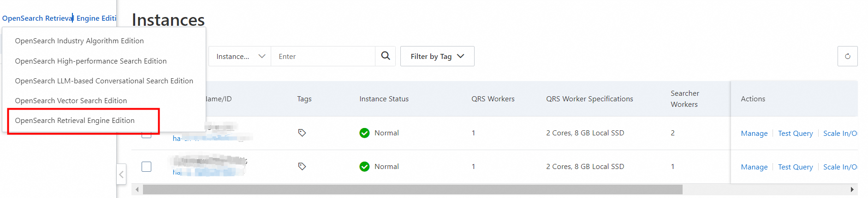This screenshot has height=198, width=868.
Task: Click Test Query for the second instance
Action: (x=795, y=167)
